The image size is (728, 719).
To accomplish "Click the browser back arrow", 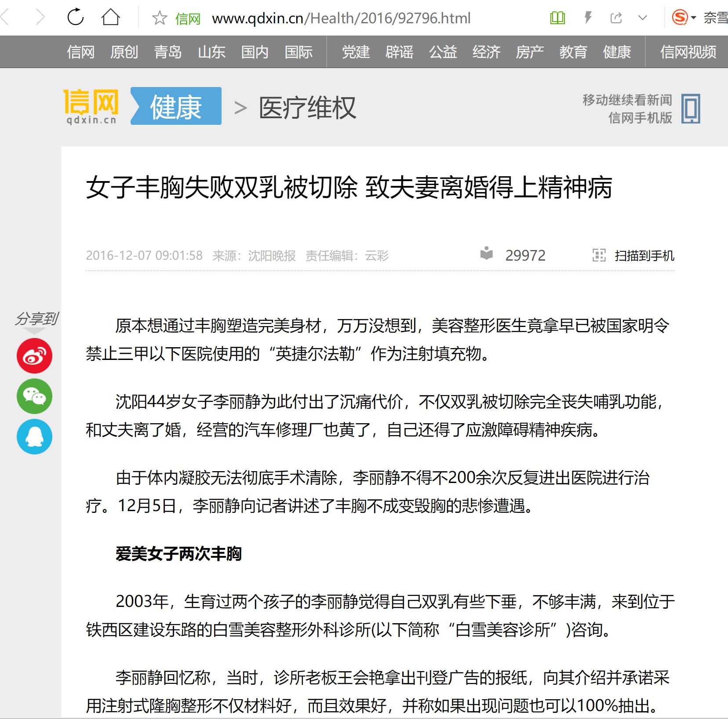I will pos(4,18).
